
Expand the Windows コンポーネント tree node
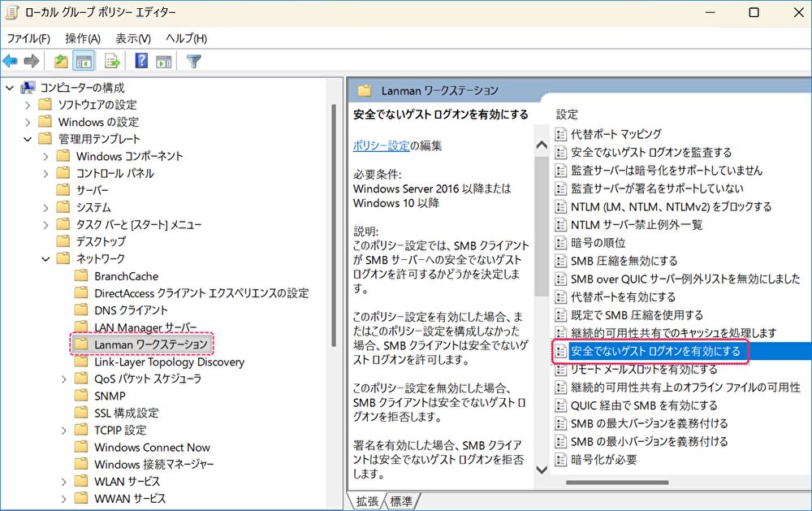(45, 156)
